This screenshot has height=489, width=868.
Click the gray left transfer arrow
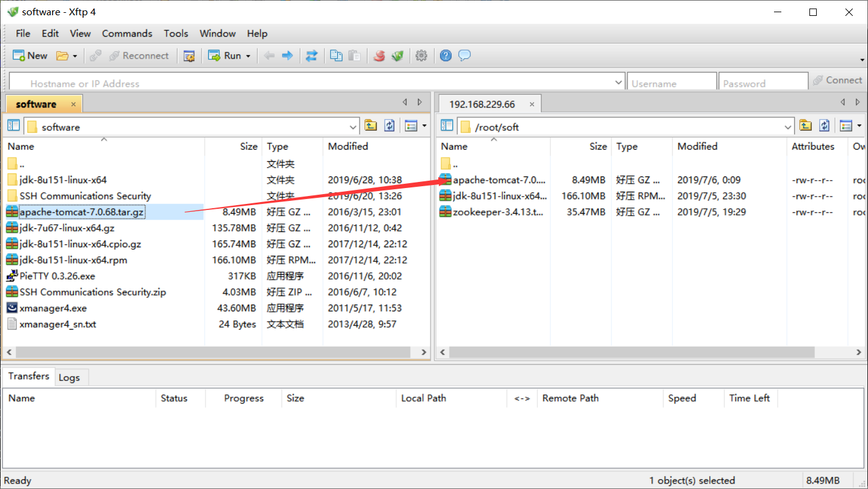(269, 56)
